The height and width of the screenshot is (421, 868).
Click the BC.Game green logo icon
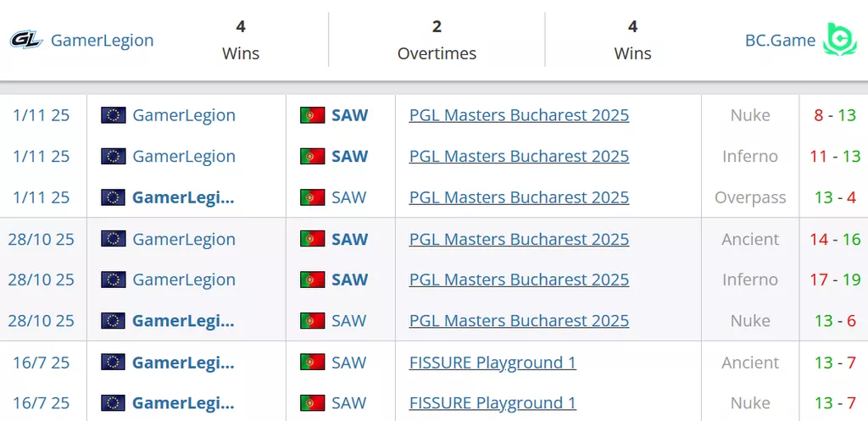(841, 40)
